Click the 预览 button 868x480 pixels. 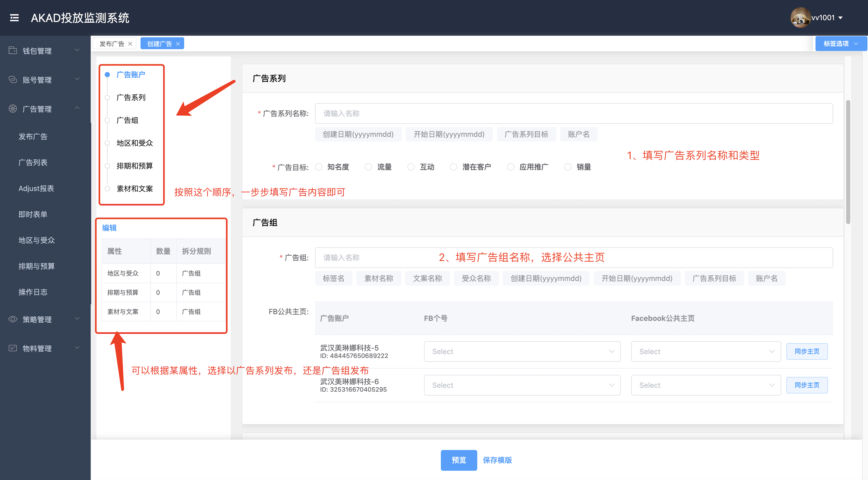(459, 460)
